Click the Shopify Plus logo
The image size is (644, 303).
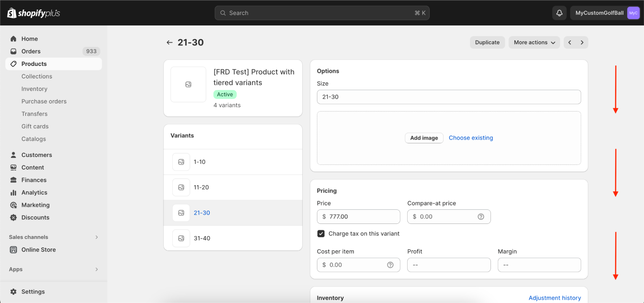pyautogui.click(x=34, y=13)
